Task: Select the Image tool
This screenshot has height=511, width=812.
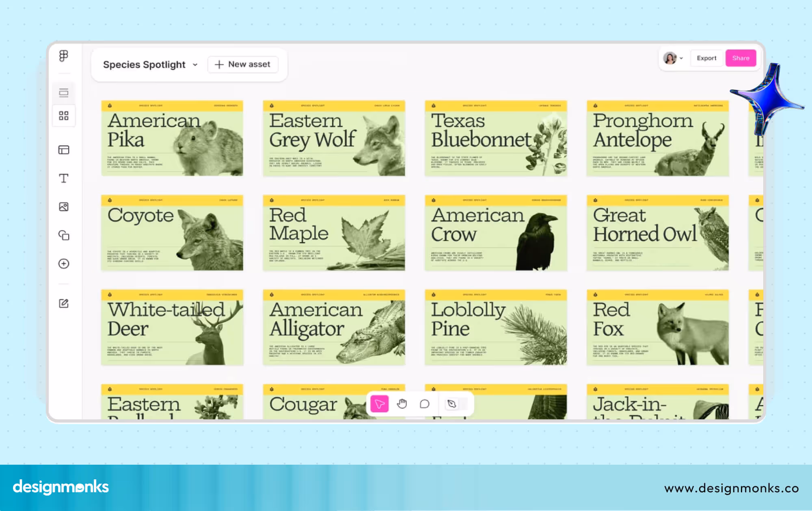Action: click(64, 207)
